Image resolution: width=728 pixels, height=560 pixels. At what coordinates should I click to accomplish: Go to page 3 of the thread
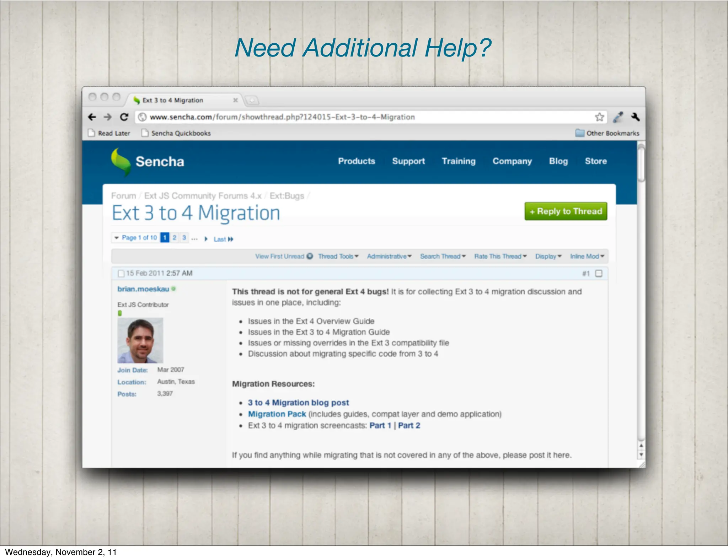[x=184, y=238]
